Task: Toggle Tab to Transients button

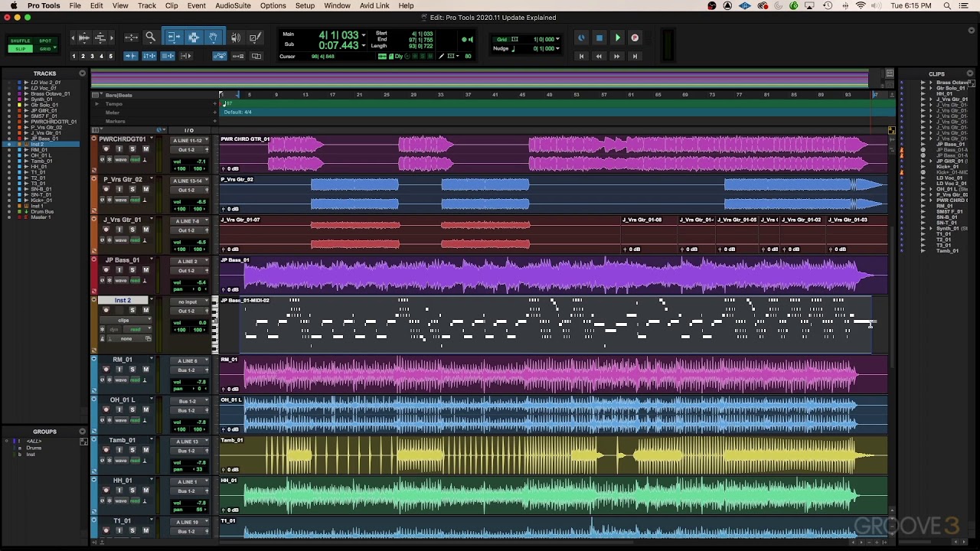Action: [131, 56]
